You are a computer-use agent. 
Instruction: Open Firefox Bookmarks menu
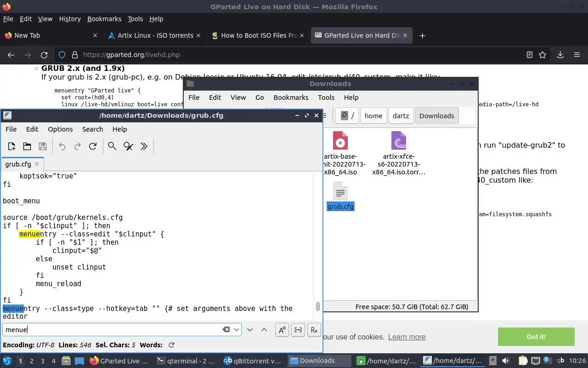pyautogui.click(x=104, y=19)
